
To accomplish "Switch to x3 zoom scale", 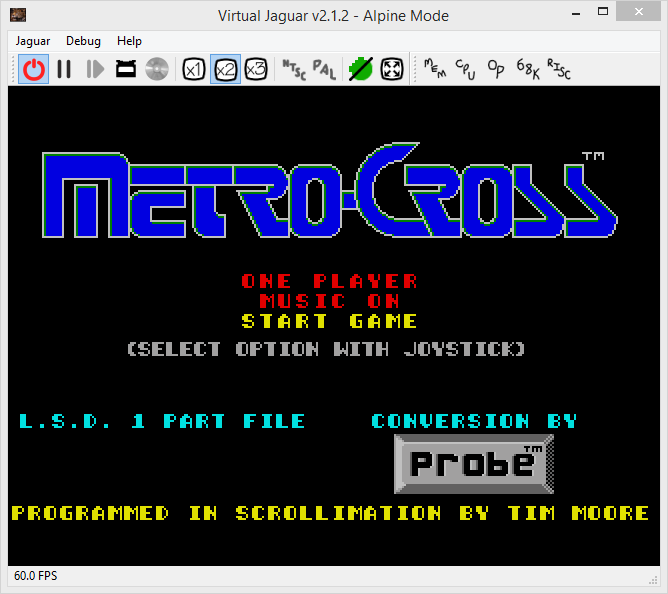I will [x=256, y=69].
